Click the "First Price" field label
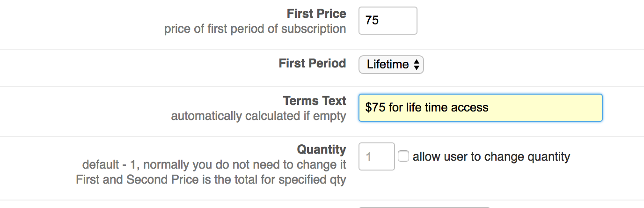This screenshot has width=644, height=208. tap(316, 14)
